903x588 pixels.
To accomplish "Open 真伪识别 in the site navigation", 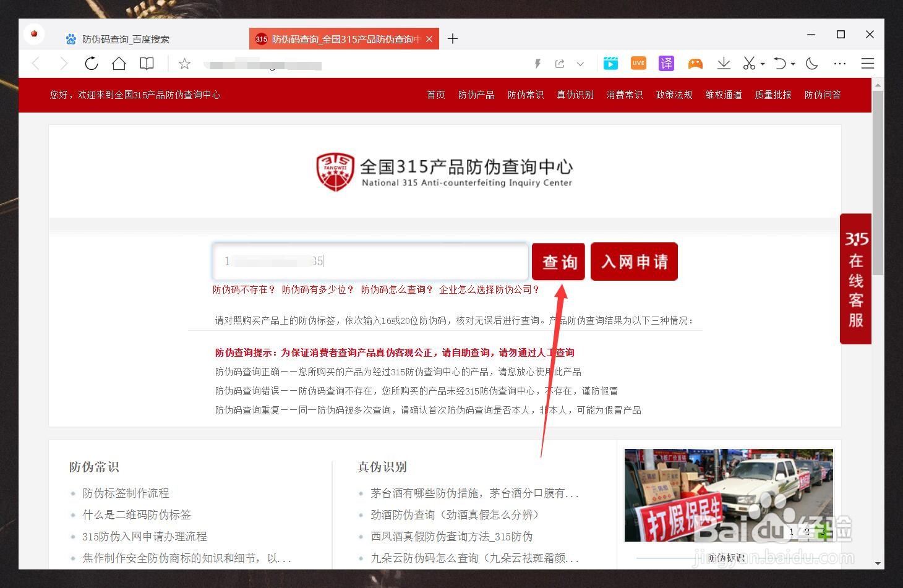I will 575,95.
